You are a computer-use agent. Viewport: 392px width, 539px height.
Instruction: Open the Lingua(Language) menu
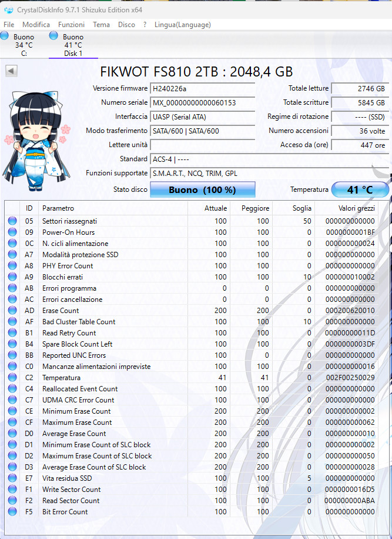(183, 25)
